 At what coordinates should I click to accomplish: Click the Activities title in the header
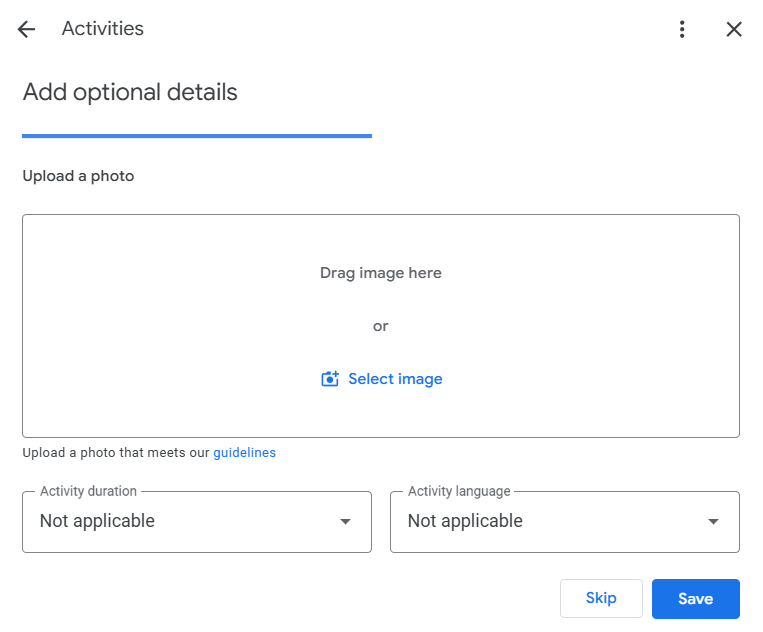click(x=103, y=29)
